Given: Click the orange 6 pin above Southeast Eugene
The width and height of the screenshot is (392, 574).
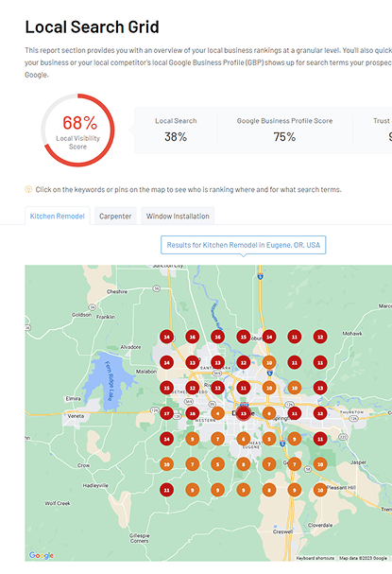Looking at the screenshot, I should pos(244,439).
